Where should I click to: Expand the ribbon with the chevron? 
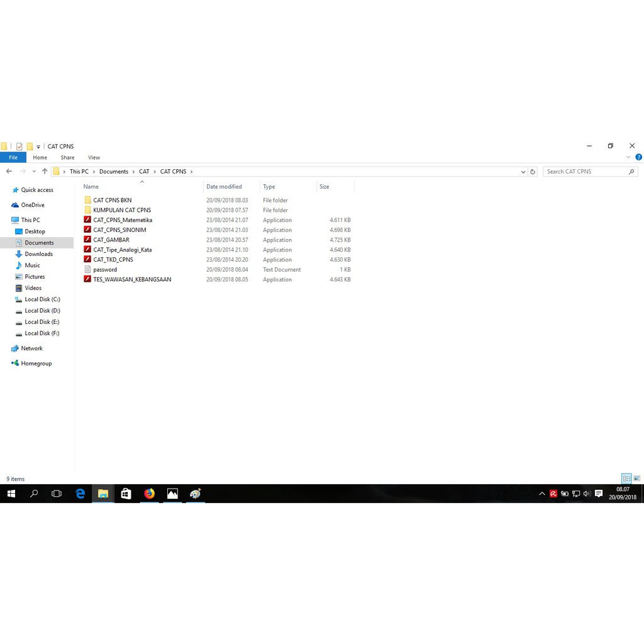[628, 158]
